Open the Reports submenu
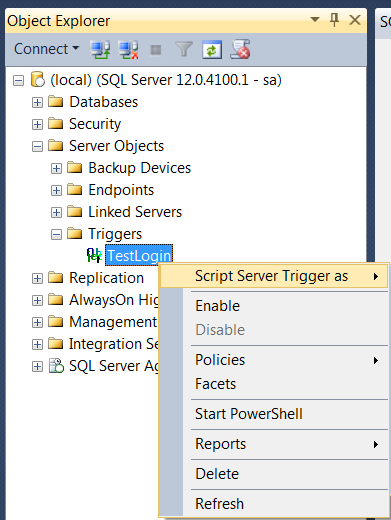 click(x=274, y=444)
